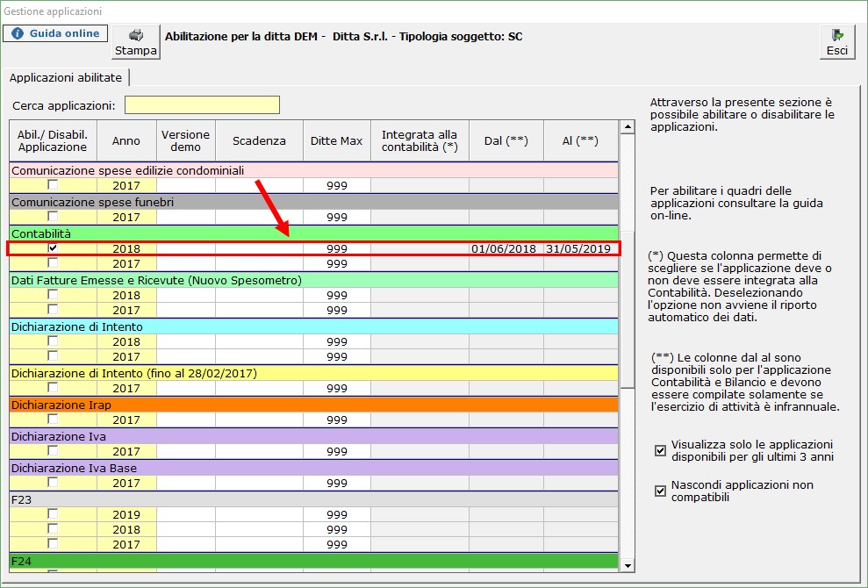Click the Scadenza column header
The image size is (868, 588).
pos(259,141)
